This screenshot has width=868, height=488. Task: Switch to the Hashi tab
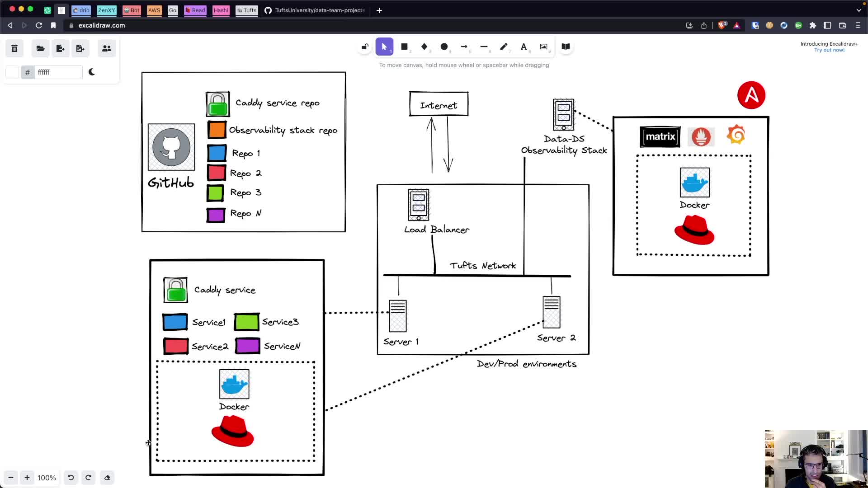[221, 10]
